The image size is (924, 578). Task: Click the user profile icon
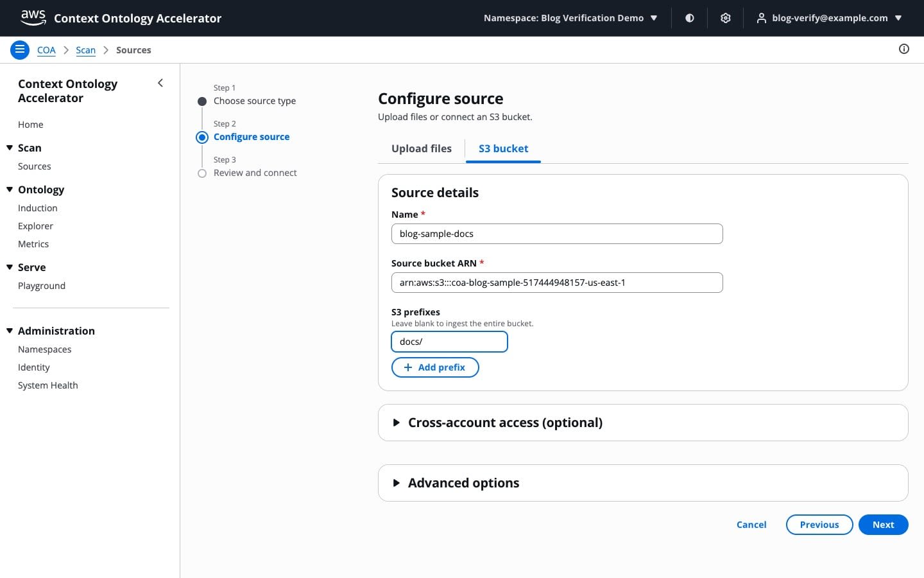(x=761, y=18)
